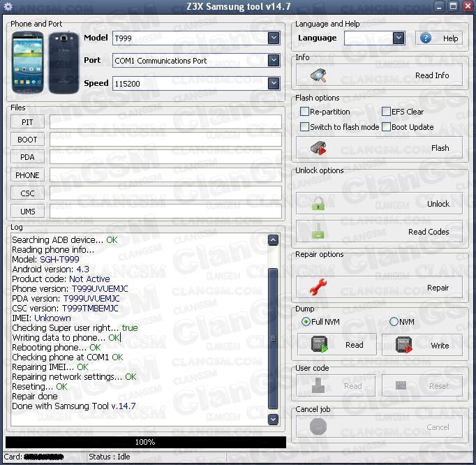Click the PHONE file path field
The image size is (476, 465).
[x=165, y=175]
